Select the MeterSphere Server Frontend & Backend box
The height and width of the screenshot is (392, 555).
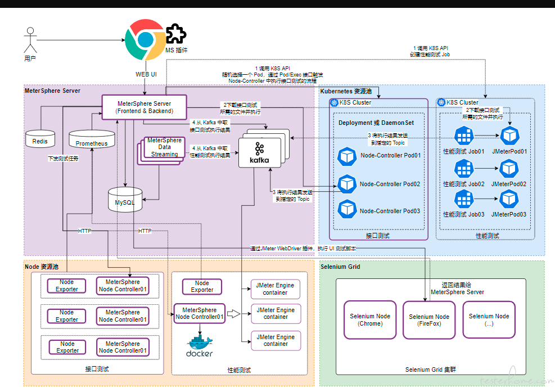click(145, 107)
